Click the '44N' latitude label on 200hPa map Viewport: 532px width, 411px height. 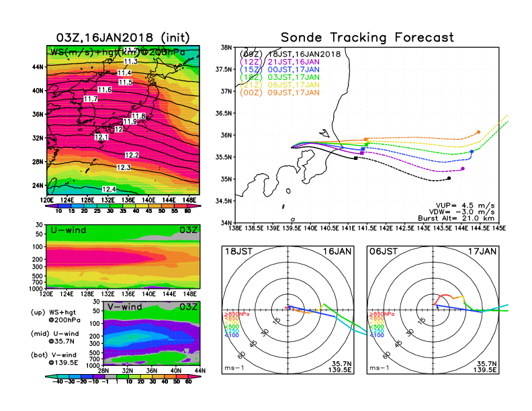38,66
